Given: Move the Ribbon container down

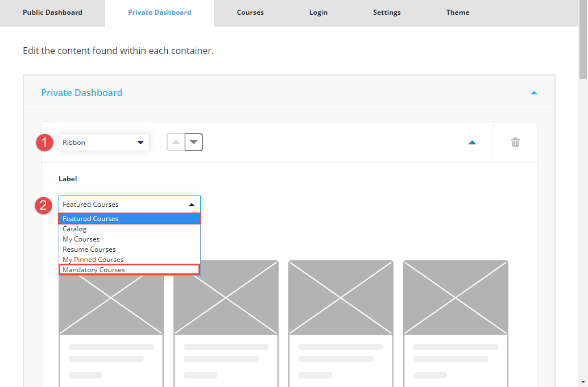Looking at the screenshot, I should point(194,143).
